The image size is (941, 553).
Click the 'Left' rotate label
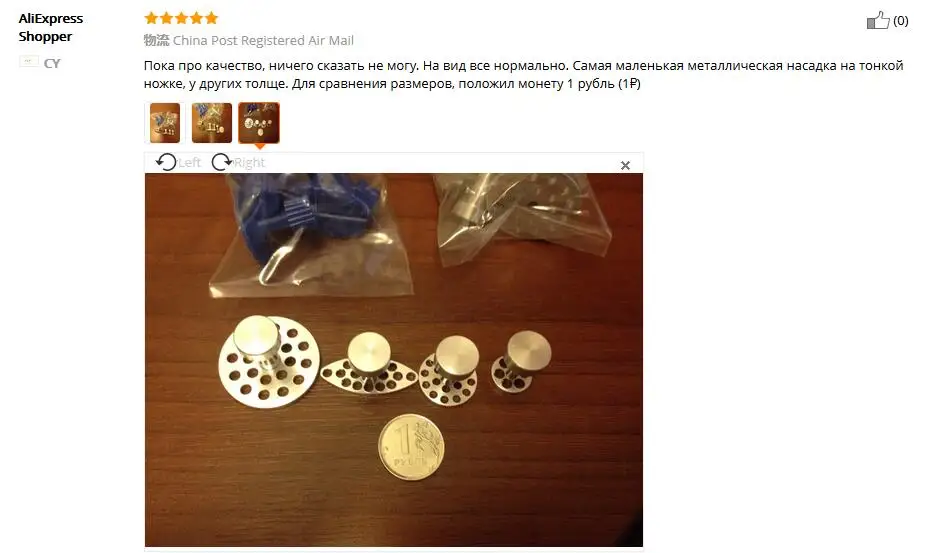tap(189, 162)
